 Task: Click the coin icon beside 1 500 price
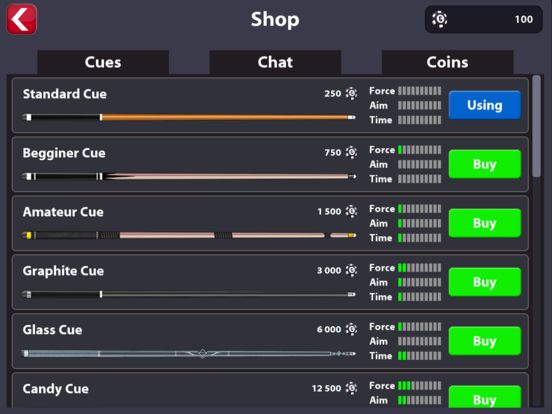click(351, 211)
